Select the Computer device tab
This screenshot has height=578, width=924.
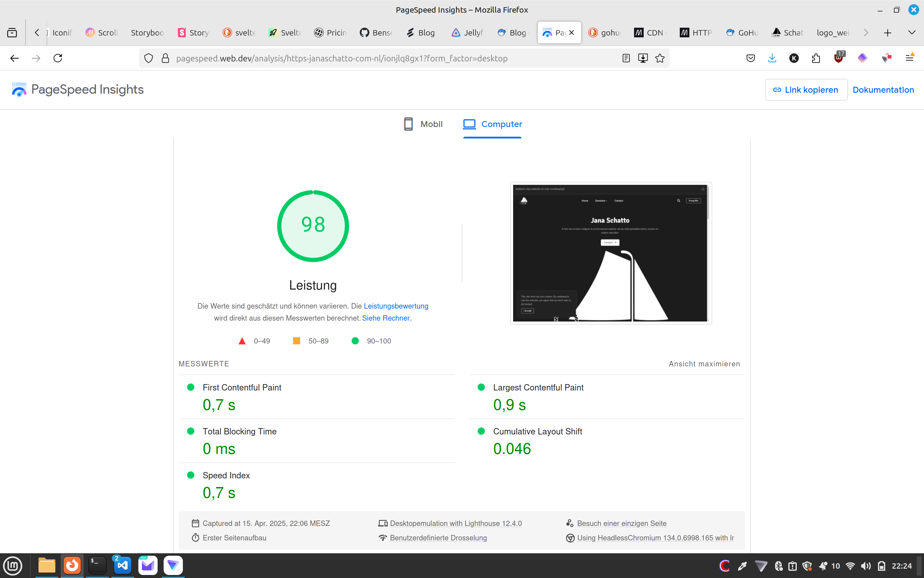[492, 124]
